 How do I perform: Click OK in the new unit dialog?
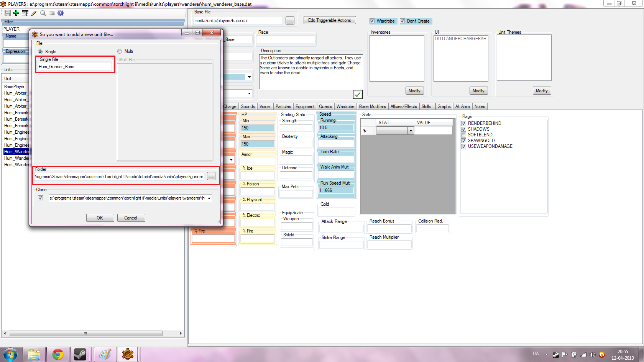(x=100, y=218)
